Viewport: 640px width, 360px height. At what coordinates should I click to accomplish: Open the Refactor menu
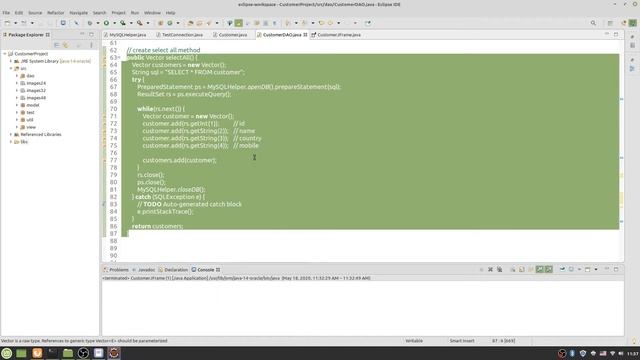(x=56, y=13)
